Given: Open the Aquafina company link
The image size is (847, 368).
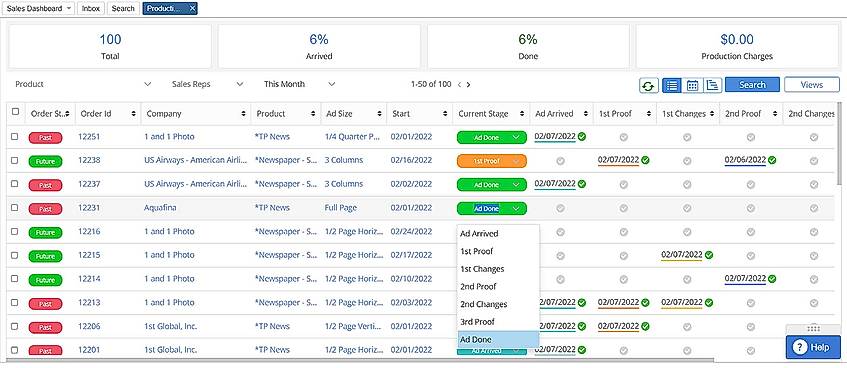Looking at the screenshot, I should (160, 208).
